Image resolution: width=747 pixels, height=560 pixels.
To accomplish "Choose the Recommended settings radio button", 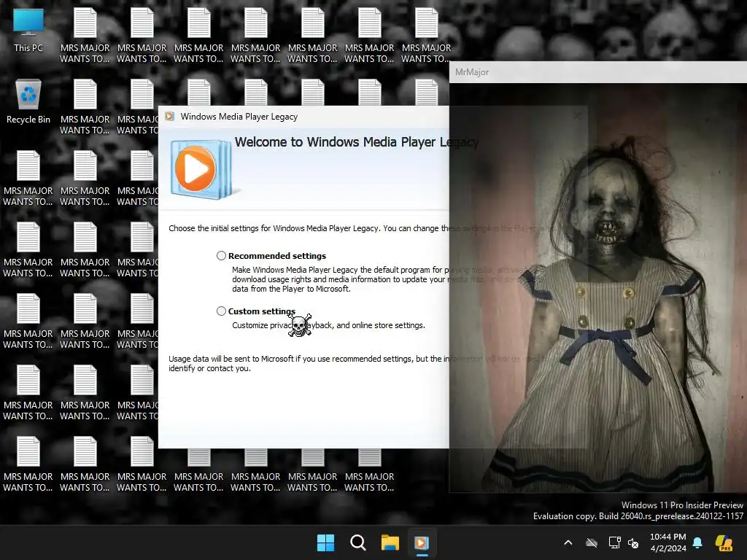I will (x=221, y=256).
